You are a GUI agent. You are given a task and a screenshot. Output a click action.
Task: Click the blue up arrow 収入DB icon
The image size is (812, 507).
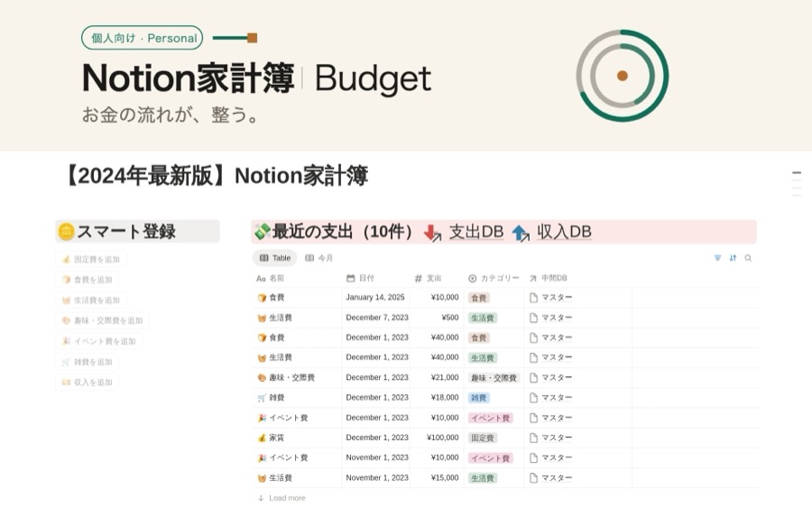pyautogui.click(x=521, y=233)
